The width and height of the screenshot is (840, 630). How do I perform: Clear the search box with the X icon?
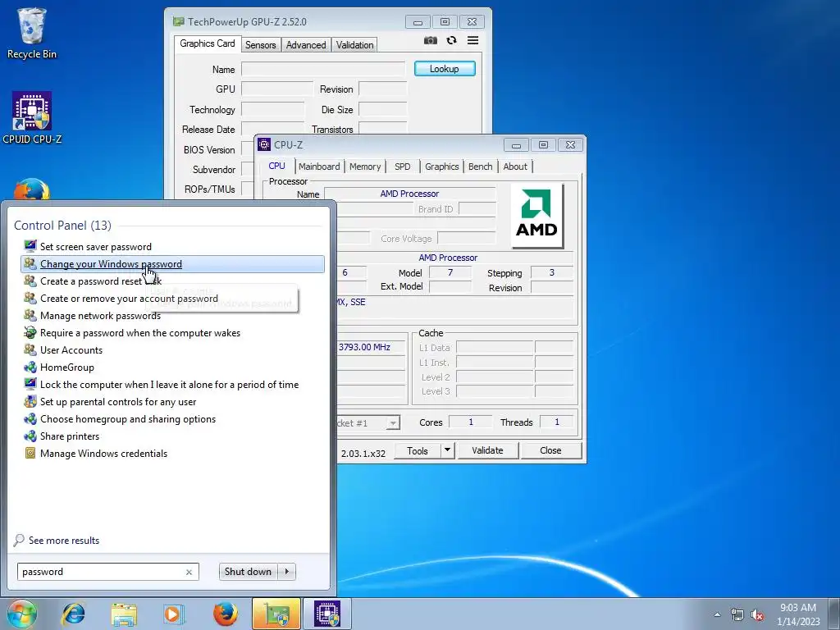[x=189, y=572]
